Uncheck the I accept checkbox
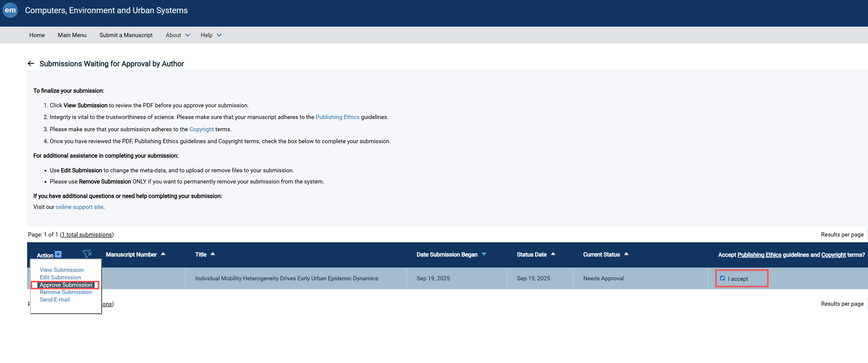The image size is (868, 363). [722, 278]
